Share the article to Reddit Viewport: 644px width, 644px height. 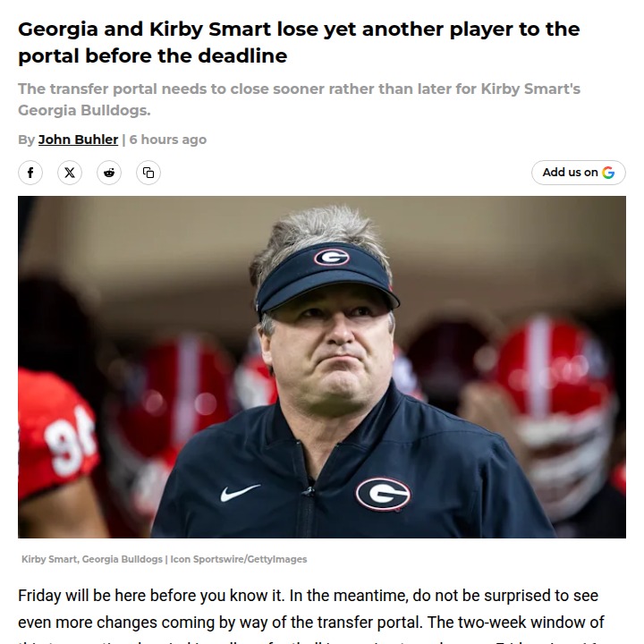[x=109, y=173]
